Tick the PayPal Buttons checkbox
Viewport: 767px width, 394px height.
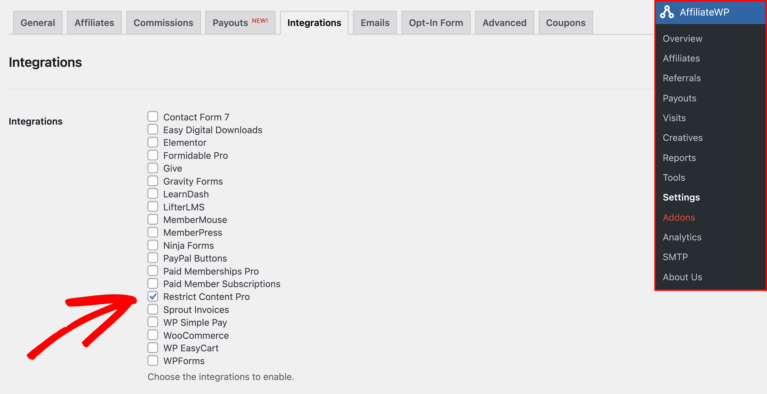click(x=153, y=258)
